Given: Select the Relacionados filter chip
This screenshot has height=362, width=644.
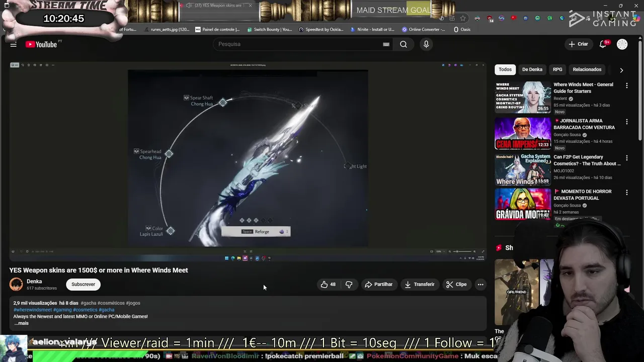Looking at the screenshot, I should click(587, 69).
